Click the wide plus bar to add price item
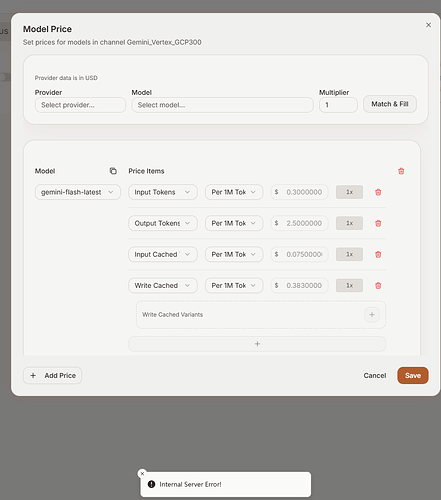 (x=257, y=344)
